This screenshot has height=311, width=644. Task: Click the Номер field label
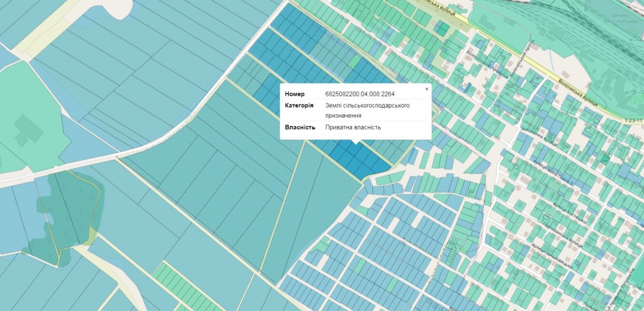click(294, 94)
